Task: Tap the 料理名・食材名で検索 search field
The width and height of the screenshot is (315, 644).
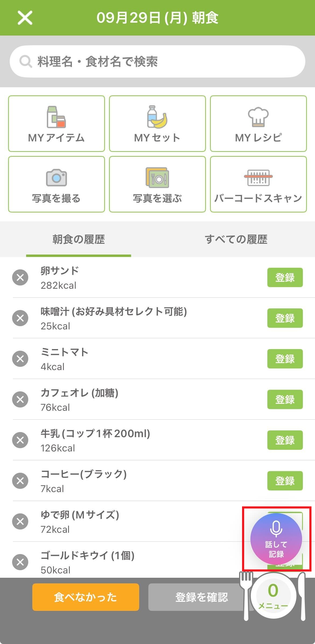Action: (x=157, y=61)
